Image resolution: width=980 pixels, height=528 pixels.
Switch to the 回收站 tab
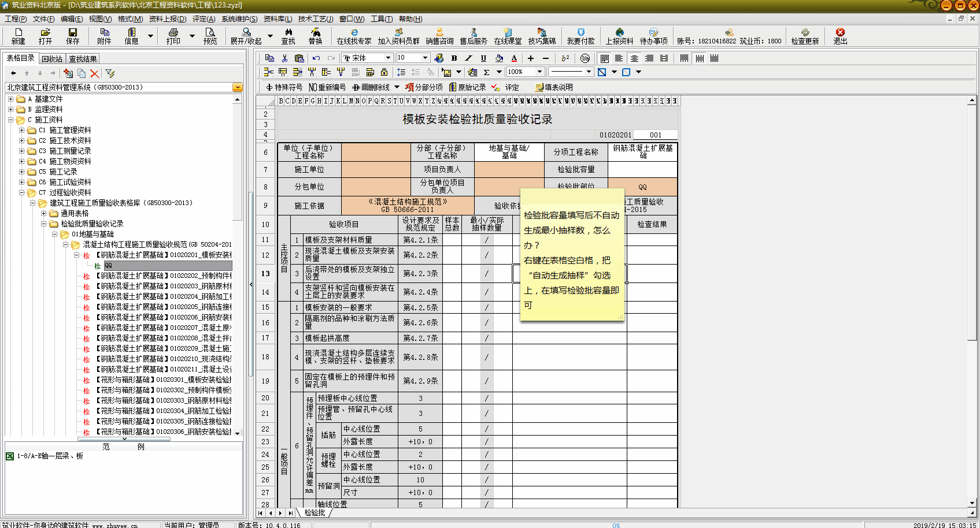tap(52, 59)
